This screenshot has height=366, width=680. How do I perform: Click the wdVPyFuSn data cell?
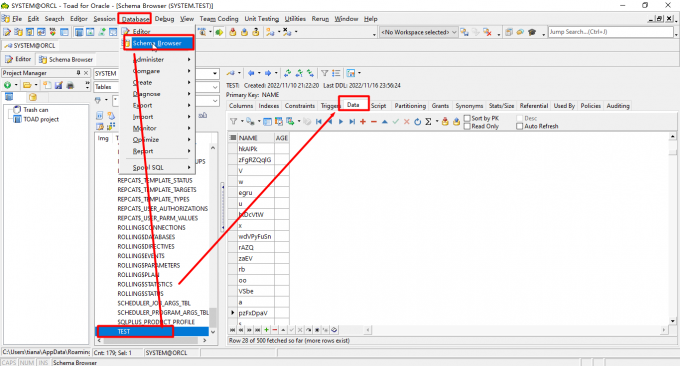click(255, 236)
